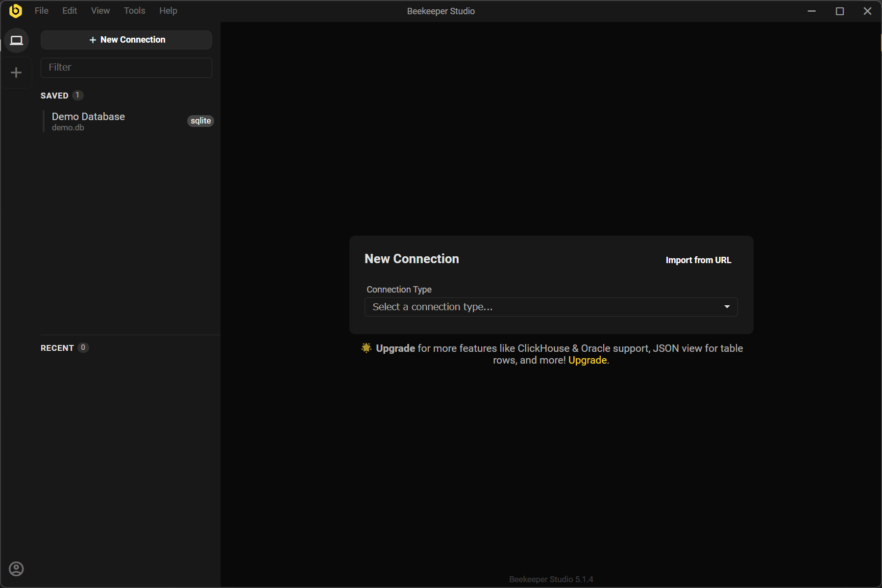Click the yellow Upgrade link
Viewport: 882px width, 588px height.
coord(588,360)
